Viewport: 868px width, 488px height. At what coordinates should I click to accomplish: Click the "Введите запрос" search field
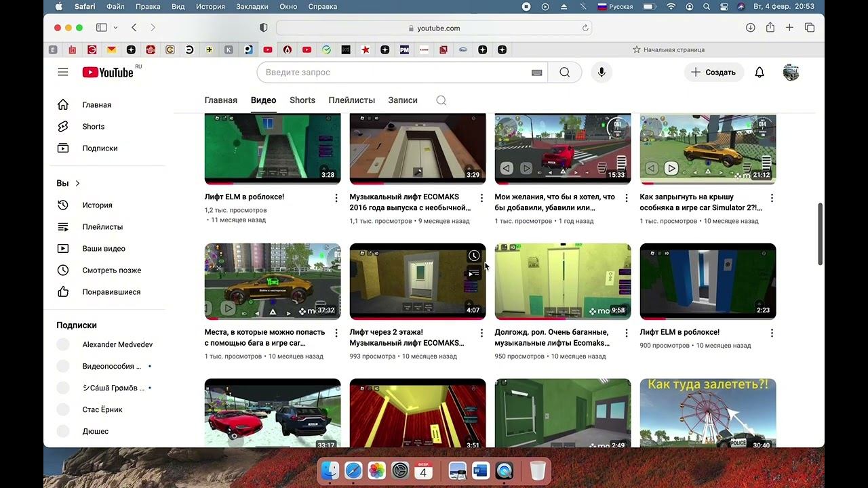click(393, 73)
